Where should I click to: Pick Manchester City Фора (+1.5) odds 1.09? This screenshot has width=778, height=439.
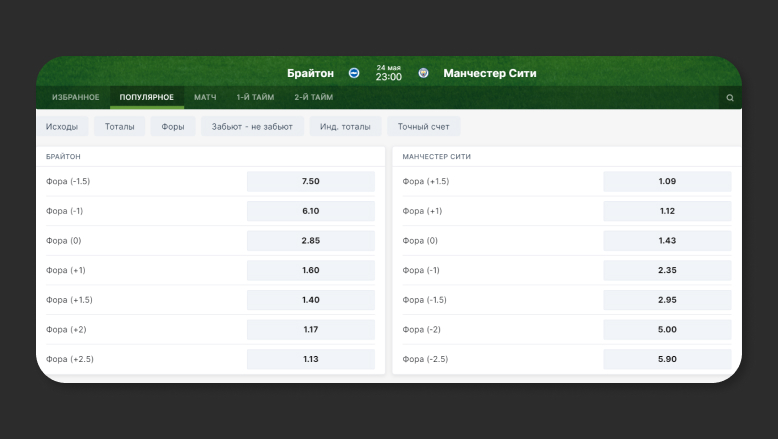pyautogui.click(x=667, y=181)
